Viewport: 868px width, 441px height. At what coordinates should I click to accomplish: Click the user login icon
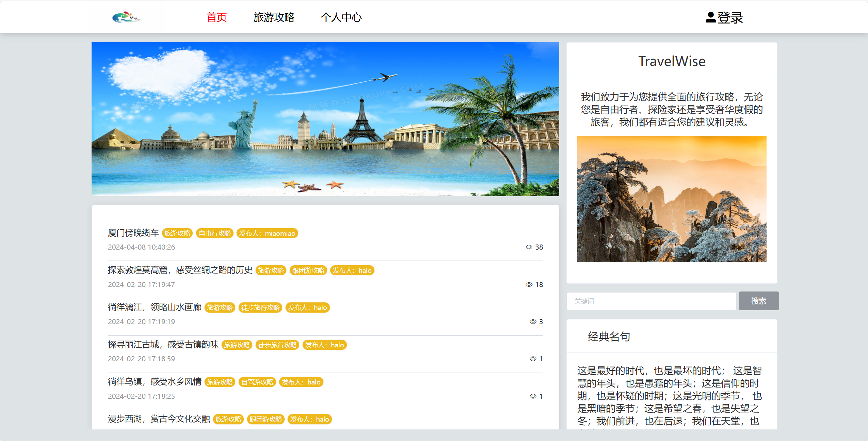pyautogui.click(x=710, y=17)
